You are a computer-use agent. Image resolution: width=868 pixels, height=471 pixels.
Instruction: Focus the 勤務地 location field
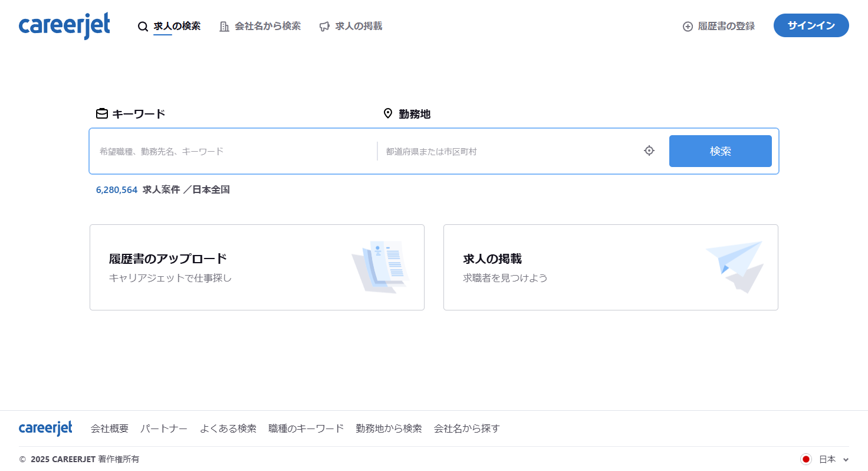point(510,151)
